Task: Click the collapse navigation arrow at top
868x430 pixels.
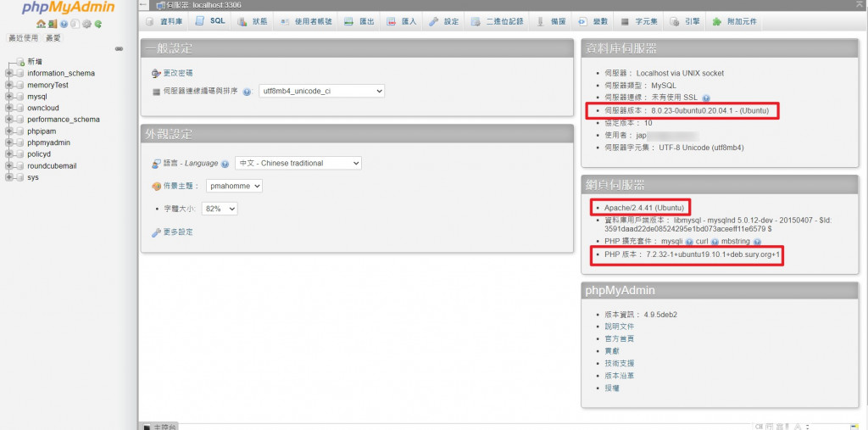Action: click(144, 5)
